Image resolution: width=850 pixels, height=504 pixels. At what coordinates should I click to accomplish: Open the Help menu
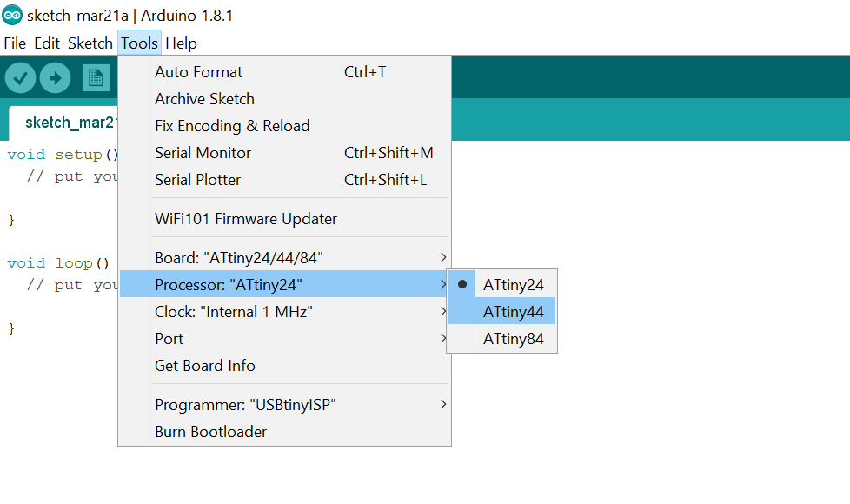pos(181,43)
